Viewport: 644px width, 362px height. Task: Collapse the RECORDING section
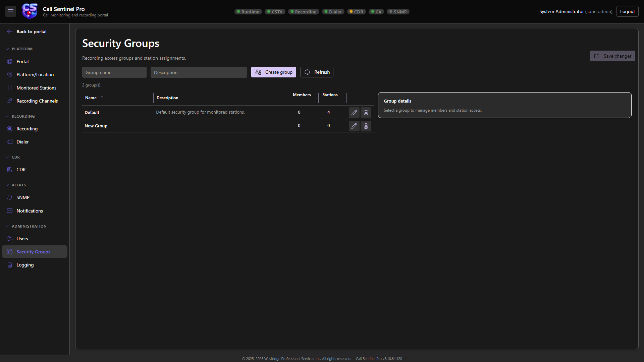pos(20,116)
